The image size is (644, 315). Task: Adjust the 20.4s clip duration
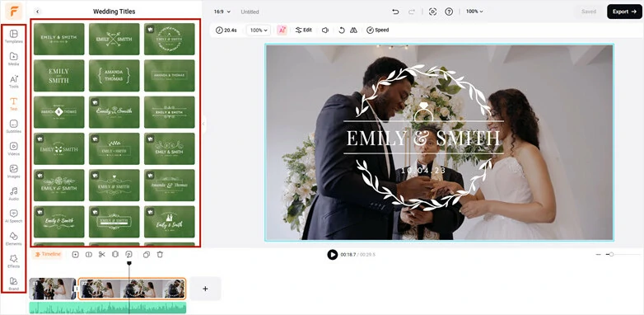[x=226, y=30]
